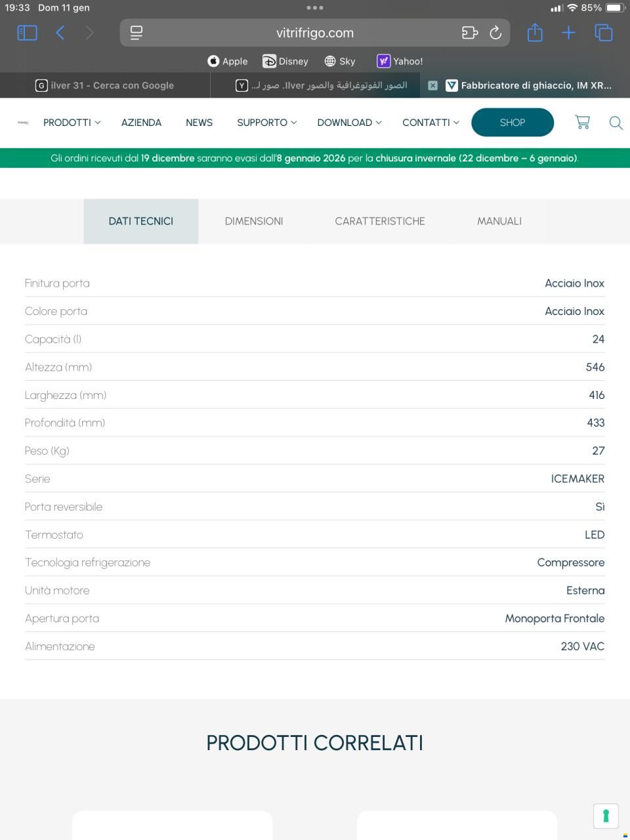Click the Unità motore label
This screenshot has width=630, height=840.
(x=57, y=591)
